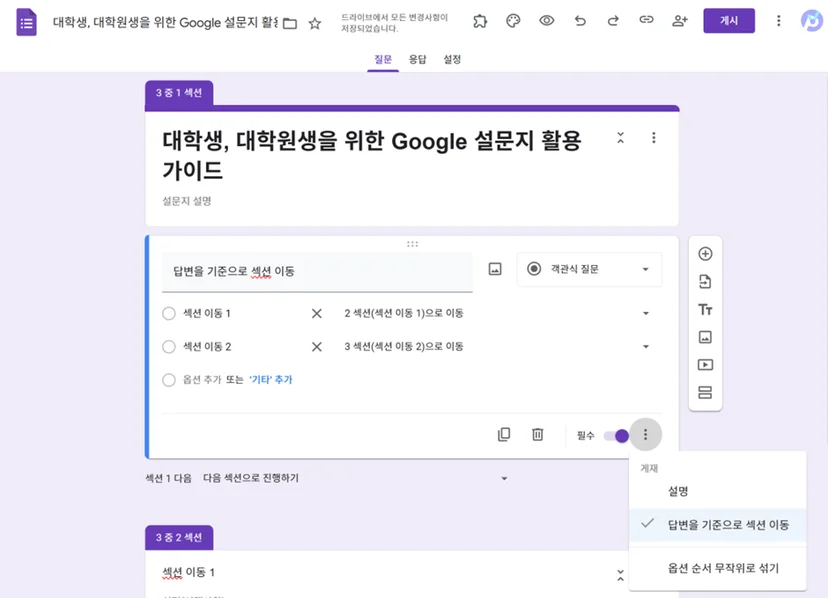The image size is (828, 598).
Task: Toggle the 필수 required switch
Action: coord(616,436)
